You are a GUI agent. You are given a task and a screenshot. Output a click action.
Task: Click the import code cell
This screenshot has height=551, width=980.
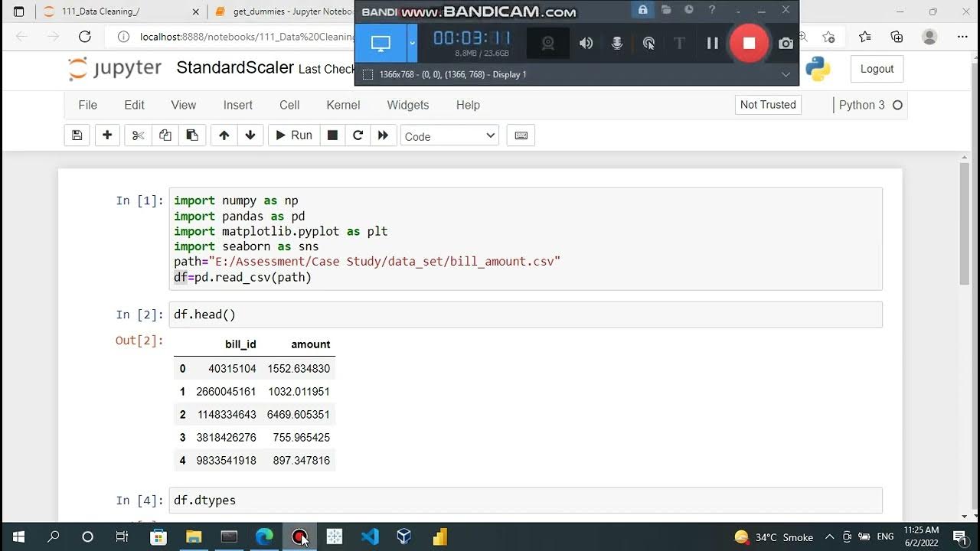[525, 239]
